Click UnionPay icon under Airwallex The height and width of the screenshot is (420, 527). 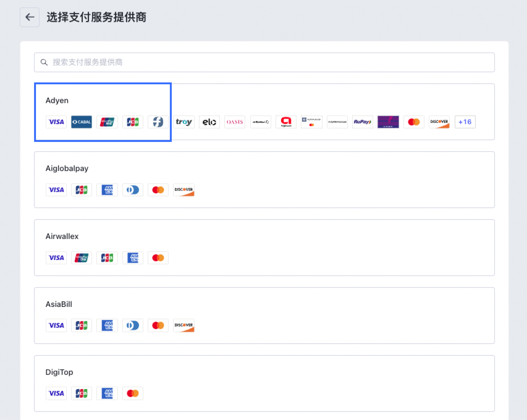(81, 258)
